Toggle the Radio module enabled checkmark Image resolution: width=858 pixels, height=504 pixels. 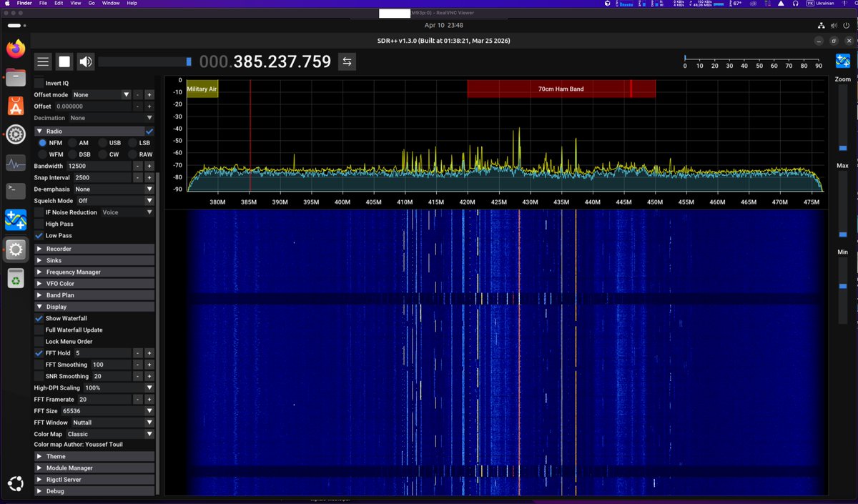click(x=149, y=132)
